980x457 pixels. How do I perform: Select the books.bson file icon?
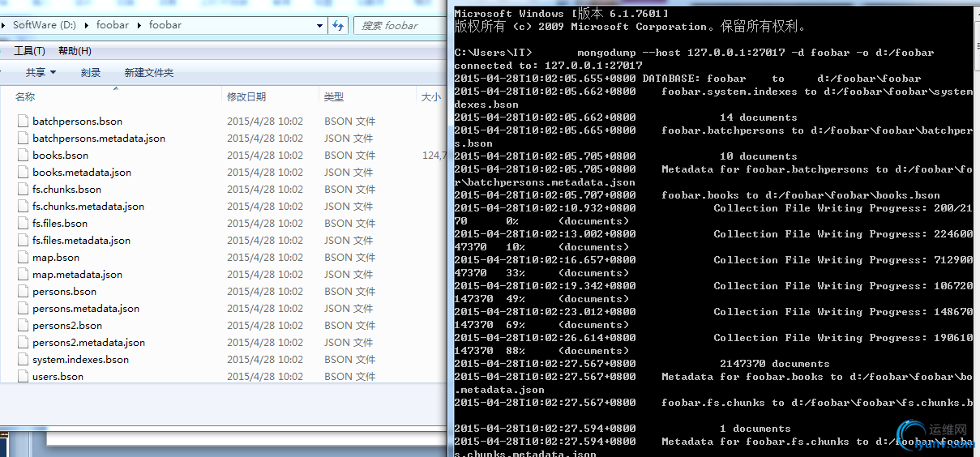(23, 155)
